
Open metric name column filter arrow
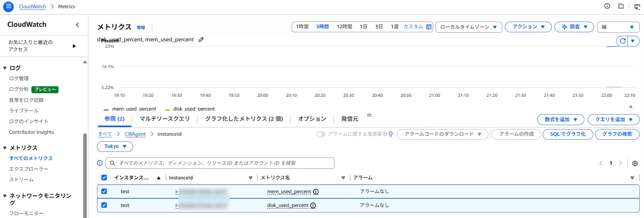pyautogui.click(x=343, y=178)
